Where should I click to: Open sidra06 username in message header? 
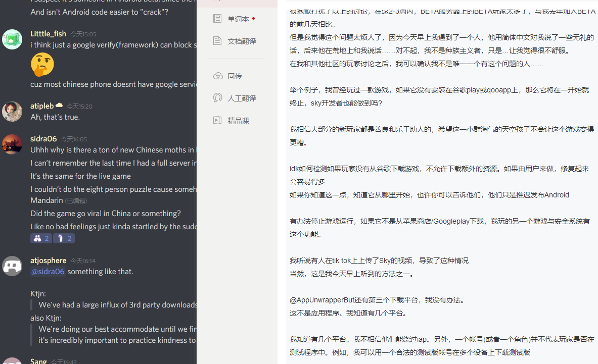point(43,139)
